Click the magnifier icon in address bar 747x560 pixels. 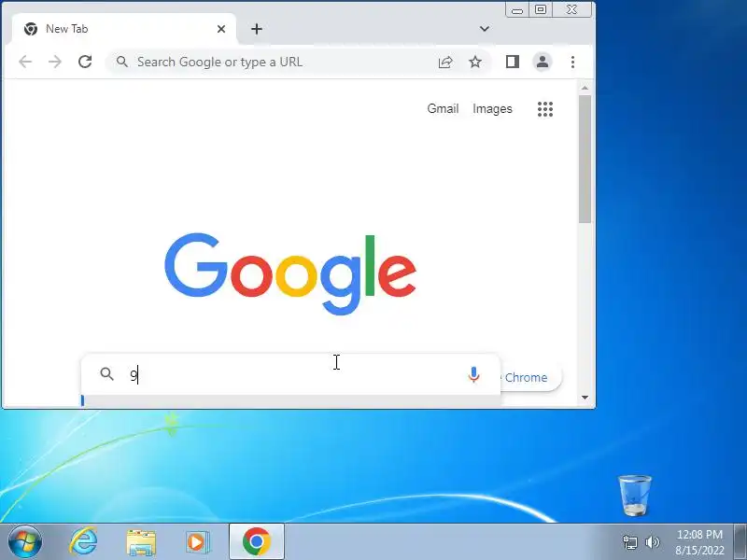(x=122, y=62)
